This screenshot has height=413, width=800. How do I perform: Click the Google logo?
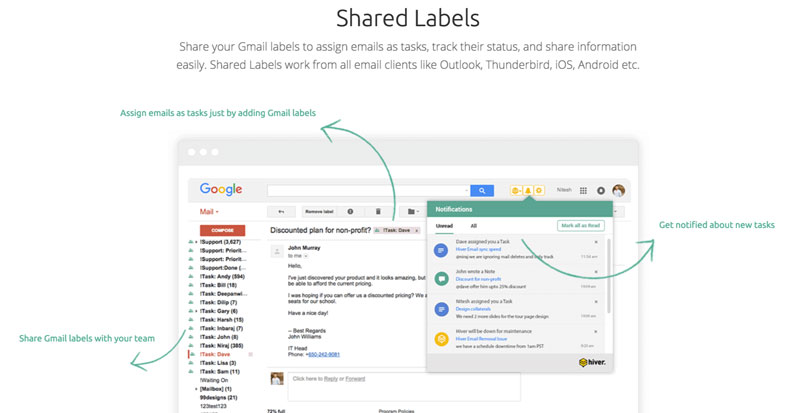[x=221, y=189]
